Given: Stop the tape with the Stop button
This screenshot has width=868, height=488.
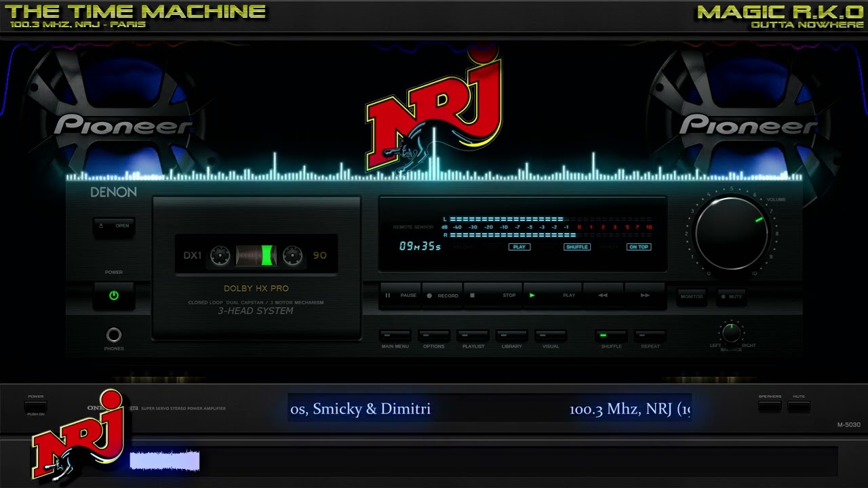Looking at the screenshot, I should click(x=493, y=296).
